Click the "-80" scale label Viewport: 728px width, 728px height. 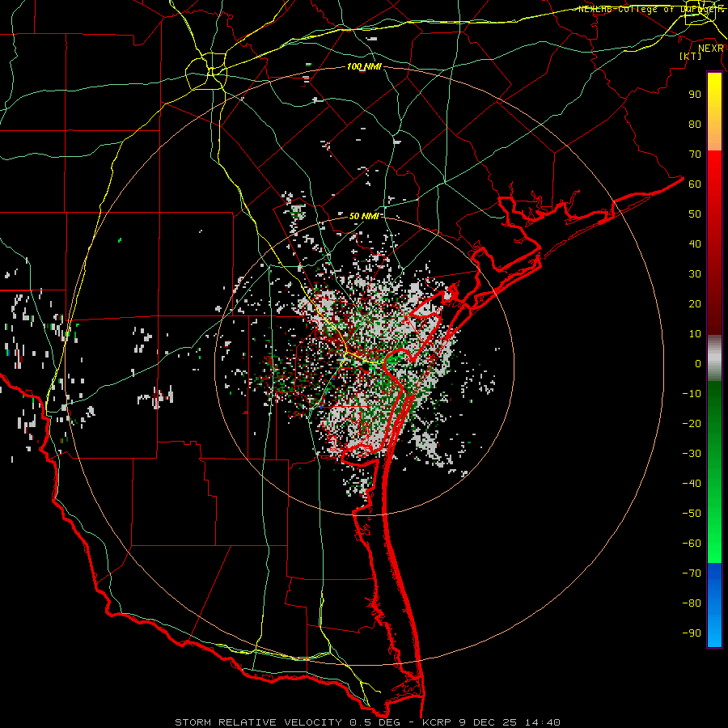point(692,603)
